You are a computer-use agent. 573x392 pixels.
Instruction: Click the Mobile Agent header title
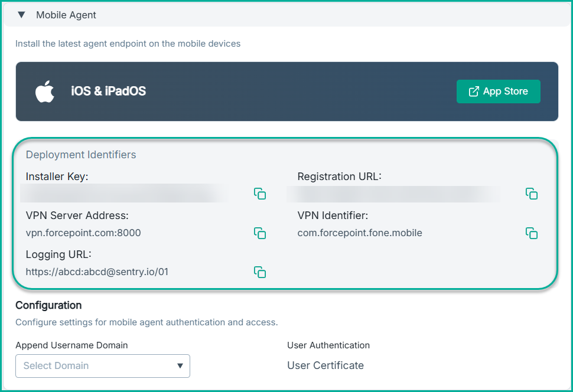(66, 15)
